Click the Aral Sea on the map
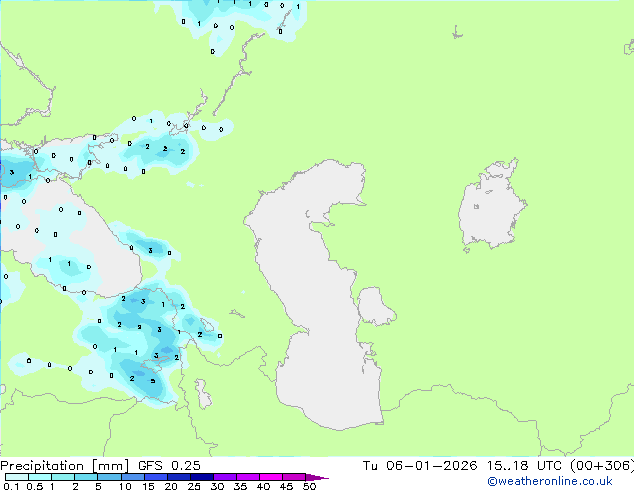Viewport: 634px width, 490px height. (491, 206)
